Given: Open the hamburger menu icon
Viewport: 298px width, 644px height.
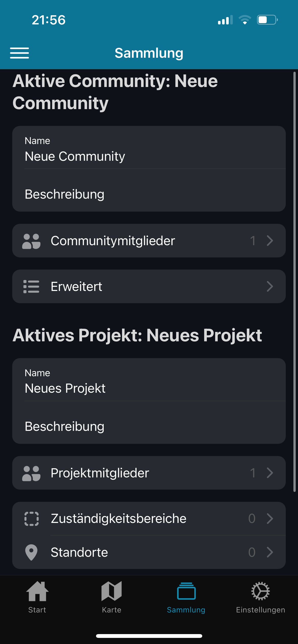Looking at the screenshot, I should (x=19, y=53).
